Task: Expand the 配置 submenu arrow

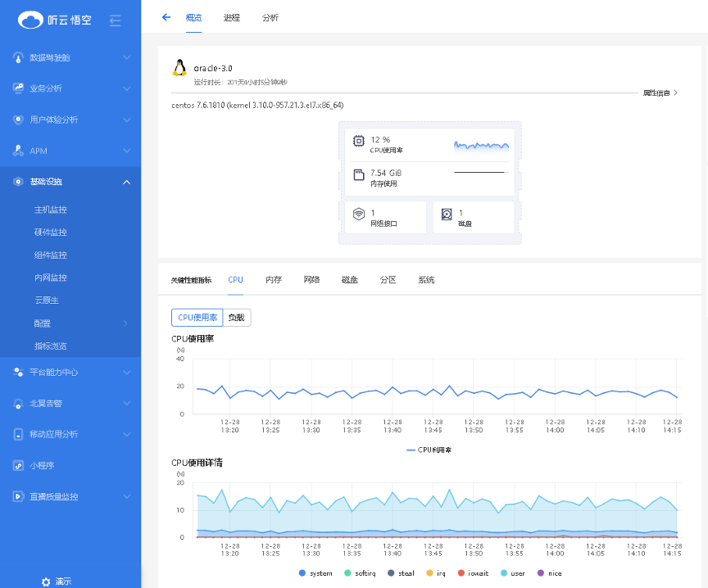Action: (x=125, y=323)
